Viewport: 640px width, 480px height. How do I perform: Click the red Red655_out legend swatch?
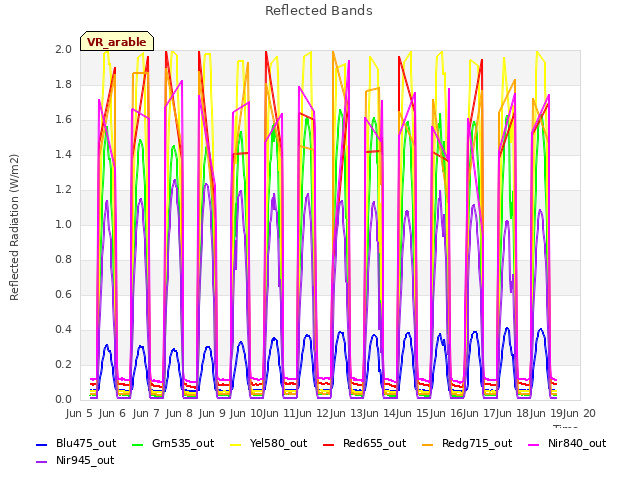[329, 444]
